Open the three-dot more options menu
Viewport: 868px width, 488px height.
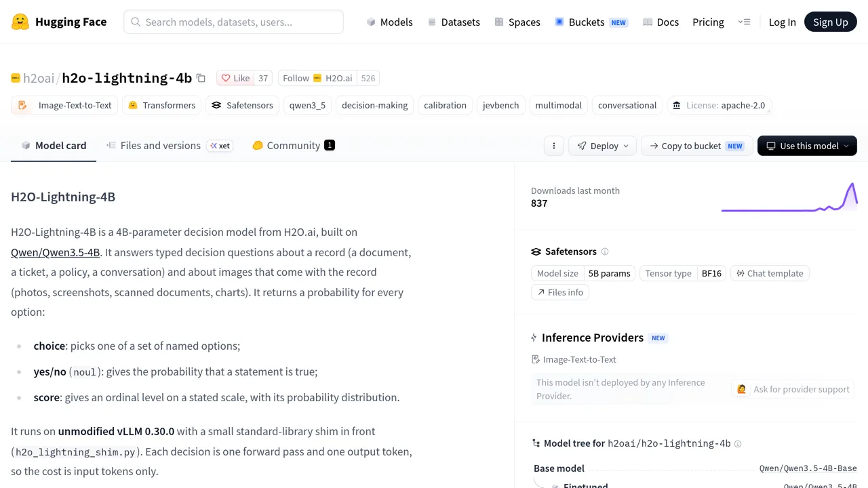[x=554, y=146]
